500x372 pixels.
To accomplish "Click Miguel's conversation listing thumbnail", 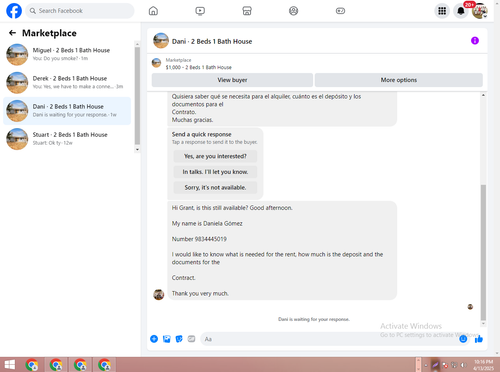I will pyautogui.click(x=17, y=54).
